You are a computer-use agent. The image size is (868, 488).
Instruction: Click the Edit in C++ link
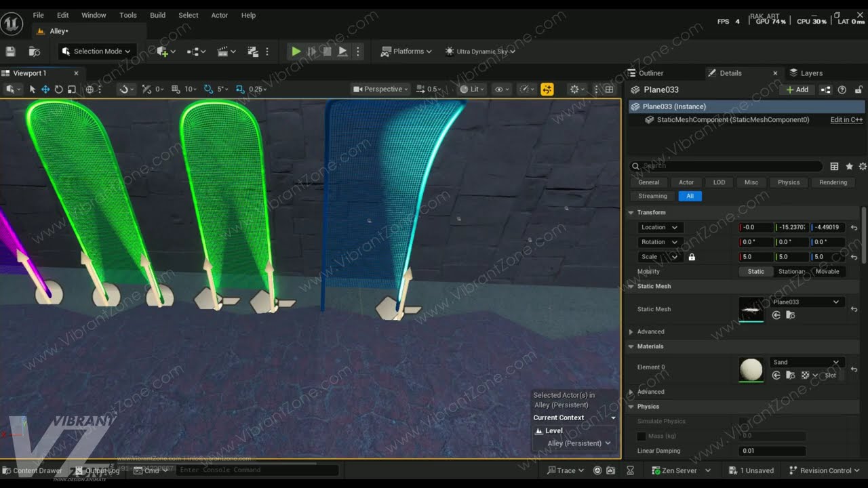[x=846, y=119]
